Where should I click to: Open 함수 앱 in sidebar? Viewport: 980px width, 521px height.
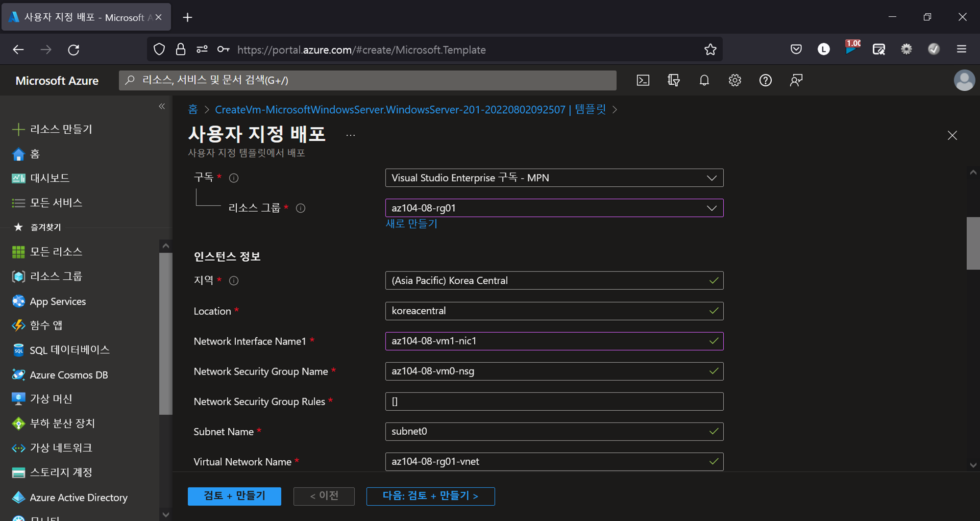[x=46, y=325]
